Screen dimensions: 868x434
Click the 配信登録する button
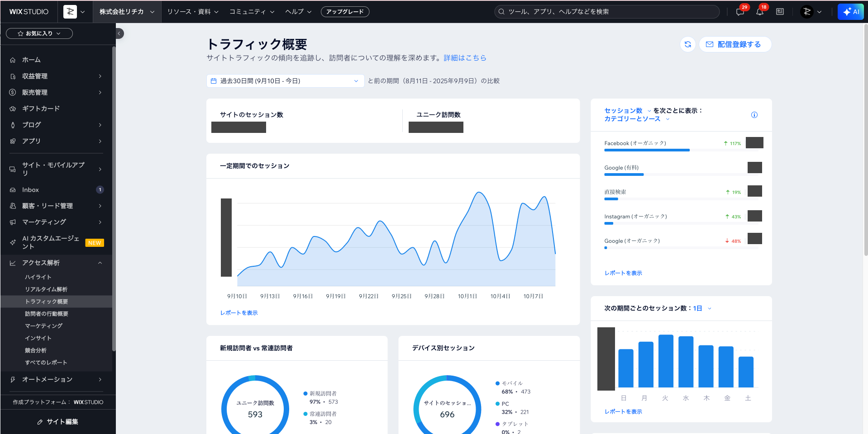pyautogui.click(x=734, y=44)
